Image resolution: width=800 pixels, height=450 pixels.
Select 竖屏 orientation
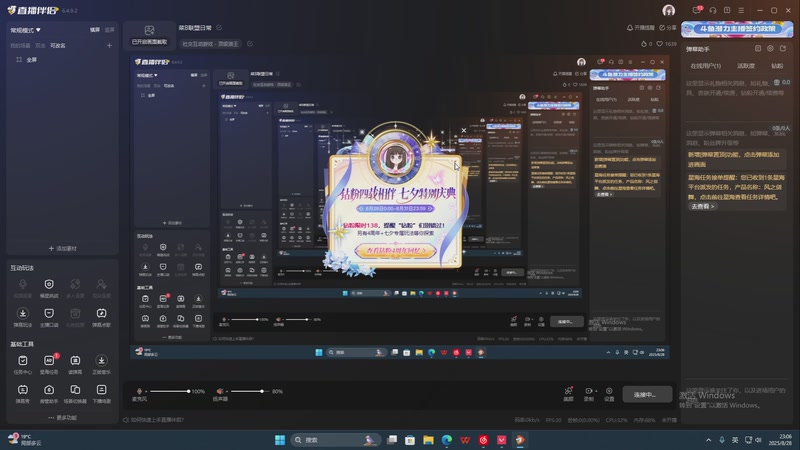point(110,30)
